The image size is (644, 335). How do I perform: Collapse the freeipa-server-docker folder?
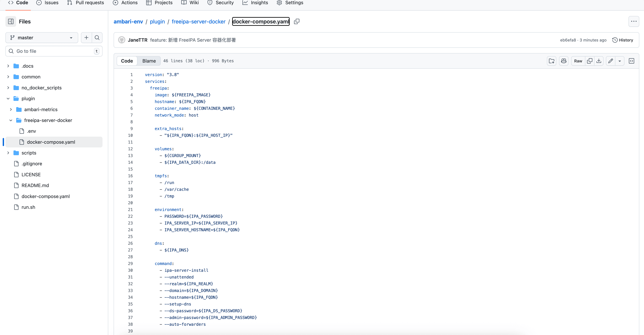pos(11,120)
